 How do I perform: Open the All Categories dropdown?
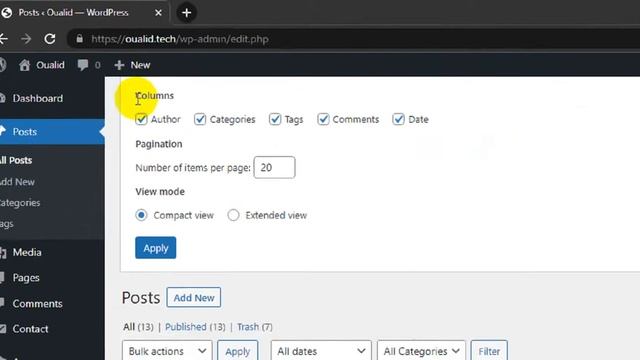pos(422,351)
